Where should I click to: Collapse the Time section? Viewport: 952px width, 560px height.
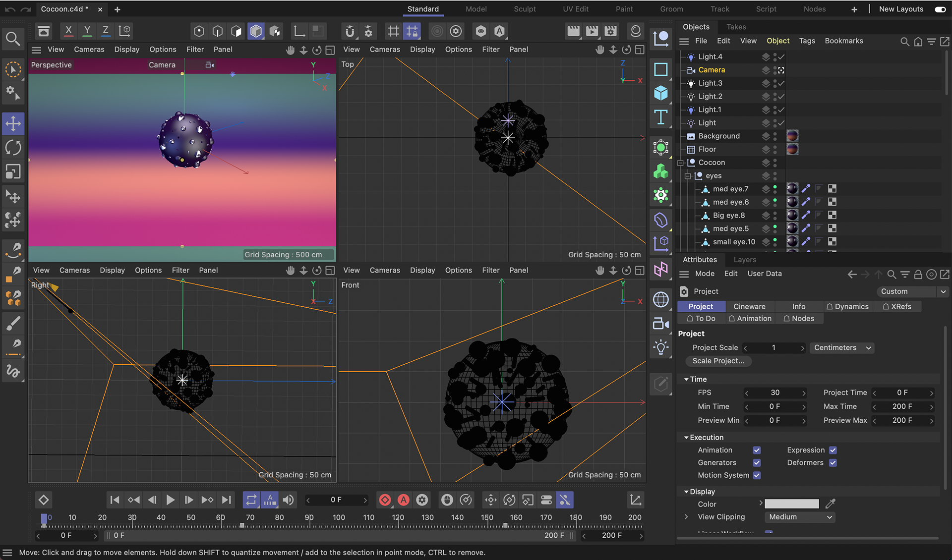[x=686, y=380]
